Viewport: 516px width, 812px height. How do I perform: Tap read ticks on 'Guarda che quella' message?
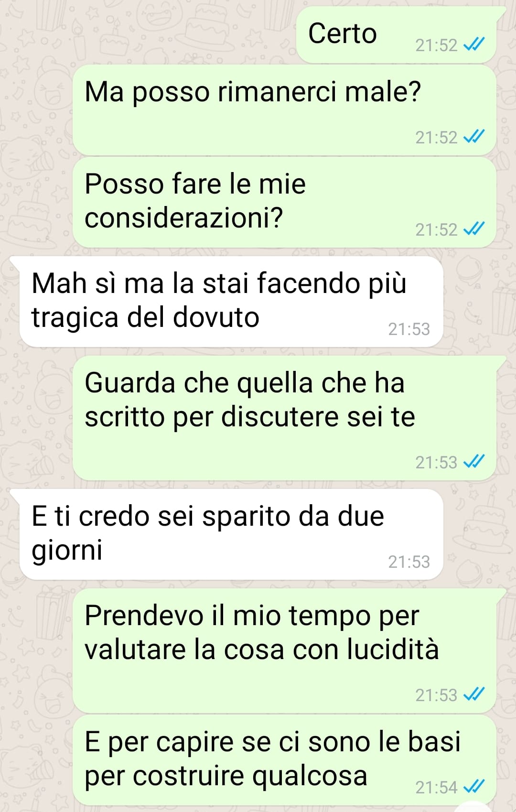click(x=474, y=462)
